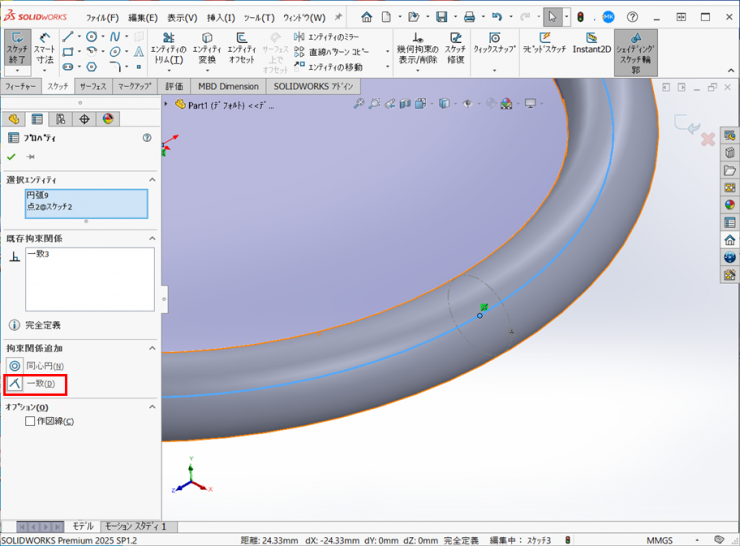Open the ツール(T) menu
The image size is (740, 546).
click(x=259, y=18)
